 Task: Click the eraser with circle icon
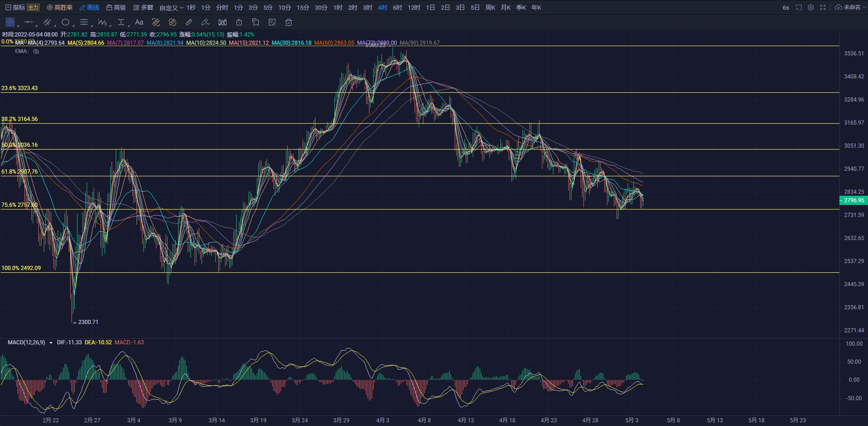(172, 22)
